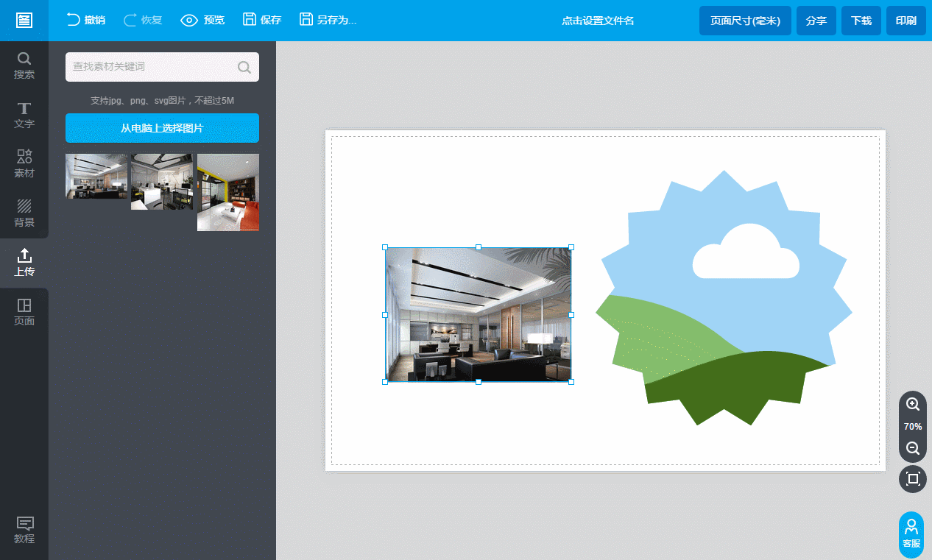Select the 上传 upload sidebar tab

[x=24, y=263]
